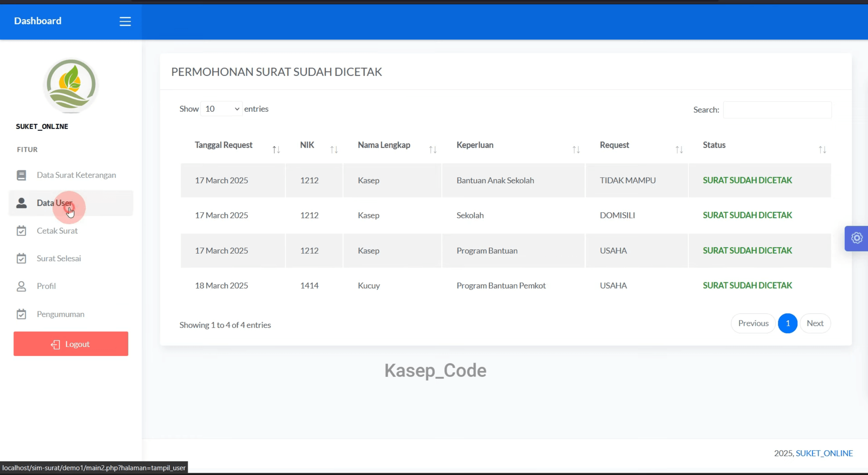
Task: Sort by Status column arrows
Action: click(x=822, y=150)
